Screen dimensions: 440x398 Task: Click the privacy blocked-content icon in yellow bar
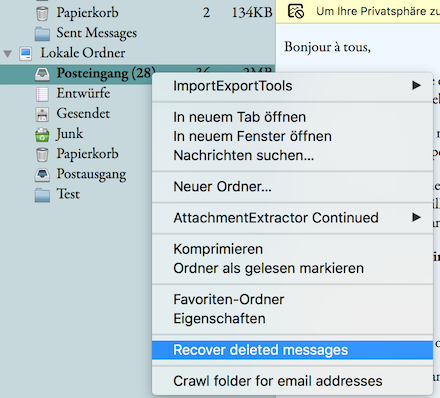pyautogui.click(x=296, y=12)
